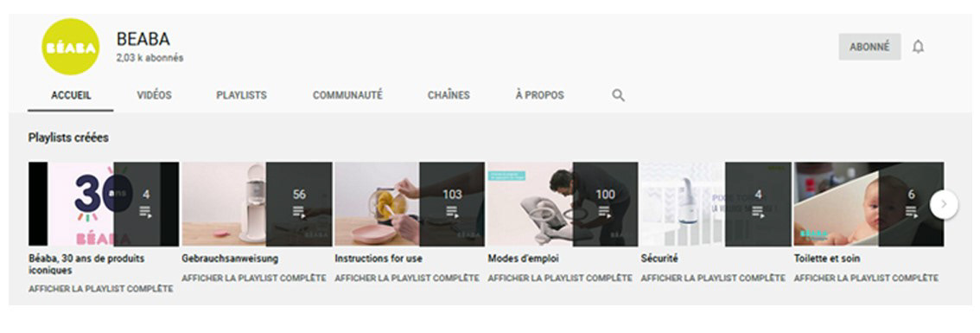
Task: Click the 'Playlists créées' section heading
Action: (x=68, y=138)
